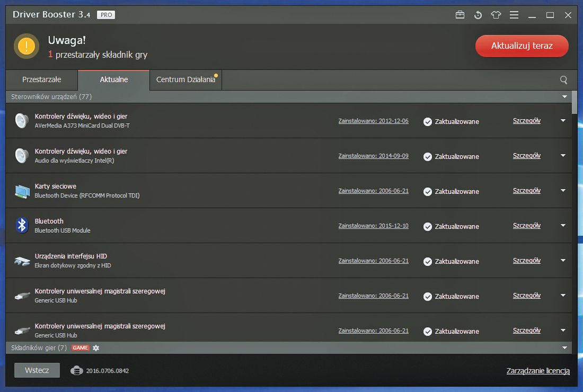Image resolution: width=583 pixels, height=392 pixels.
Task: Click the Wstecz button
Action: tap(37, 370)
